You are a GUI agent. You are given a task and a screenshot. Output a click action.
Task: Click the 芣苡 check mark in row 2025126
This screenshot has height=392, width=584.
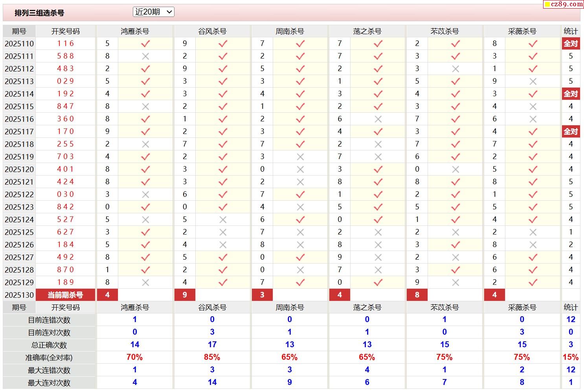455,245
